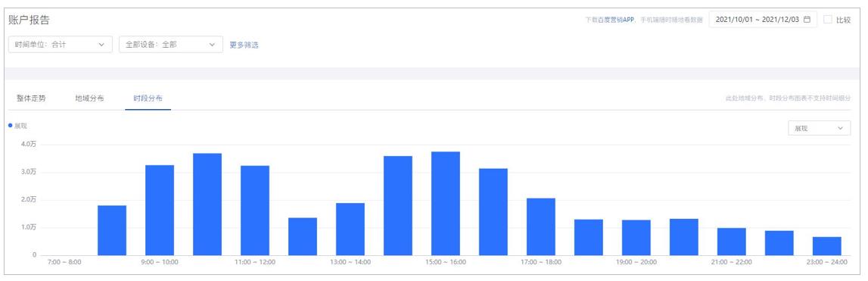
Task: Open the 全部设备: 全部 dropdown
Action: (x=170, y=45)
